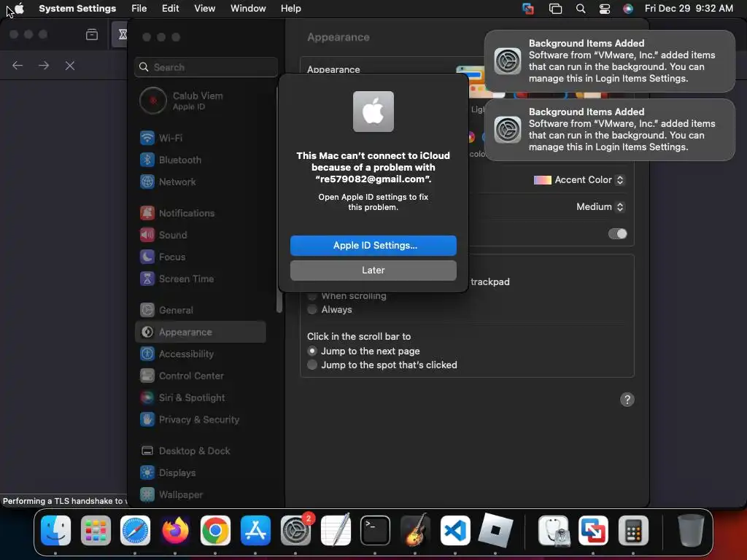Click the menu bar date and time
Viewport: 747px width, 560px height.
coord(689,9)
